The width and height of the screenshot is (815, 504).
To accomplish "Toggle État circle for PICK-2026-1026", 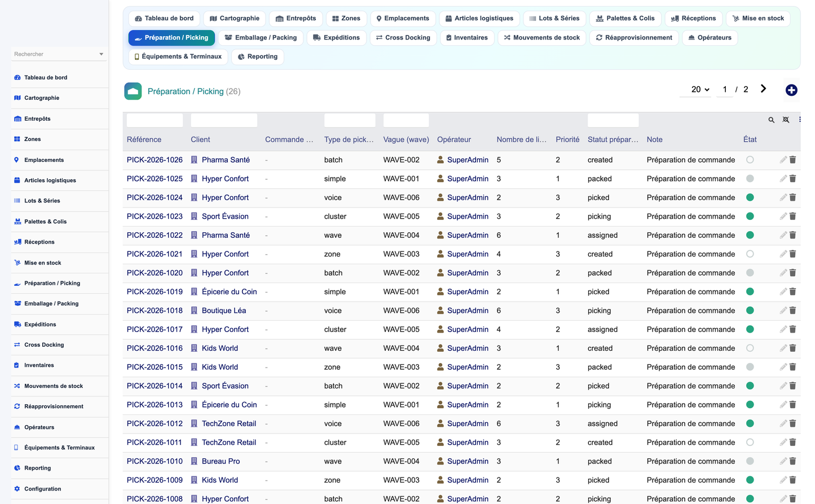I will [x=750, y=160].
